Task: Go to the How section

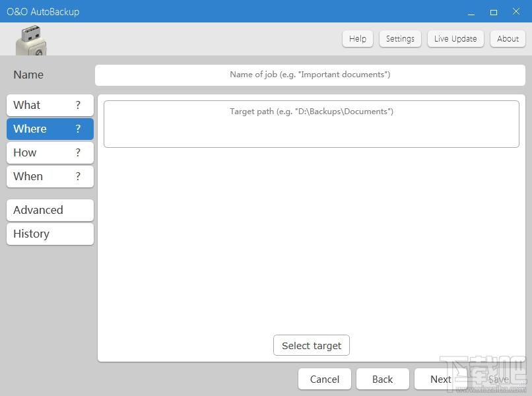Action: click(x=50, y=152)
